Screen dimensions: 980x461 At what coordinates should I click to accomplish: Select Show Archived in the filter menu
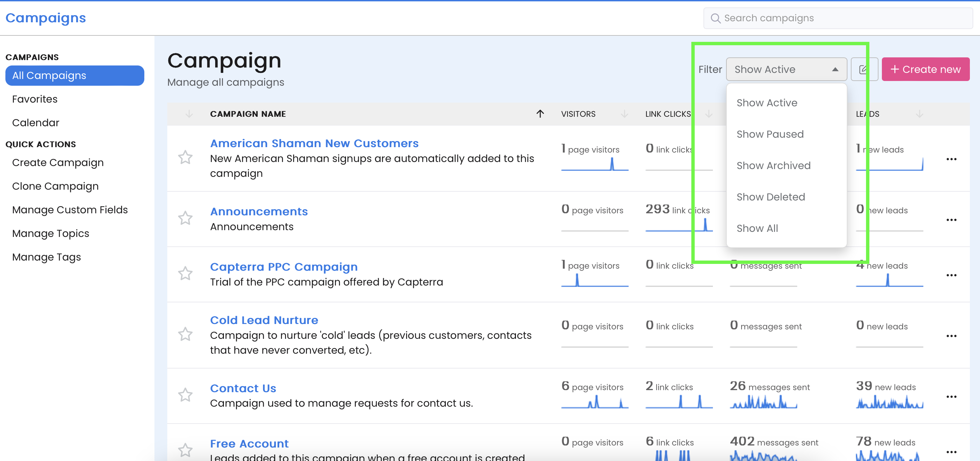click(786, 166)
